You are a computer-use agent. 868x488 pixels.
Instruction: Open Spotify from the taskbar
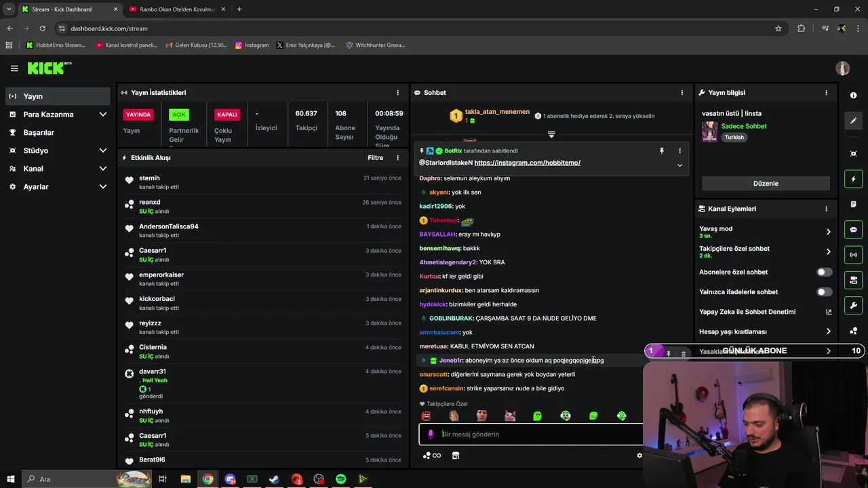340,479
